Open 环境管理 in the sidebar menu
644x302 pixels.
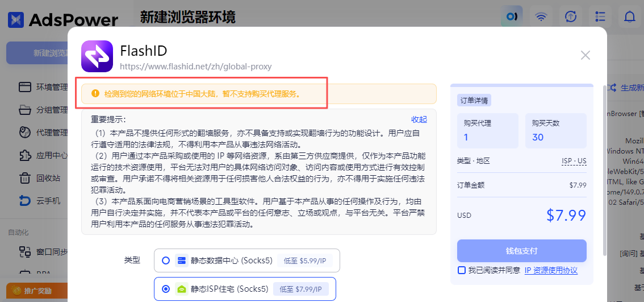[52, 87]
